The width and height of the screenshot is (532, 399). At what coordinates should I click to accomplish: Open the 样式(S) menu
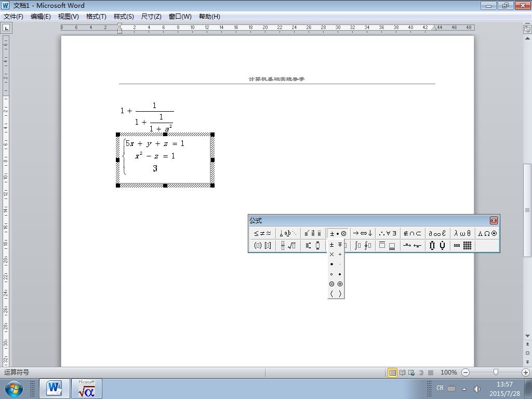[124, 16]
